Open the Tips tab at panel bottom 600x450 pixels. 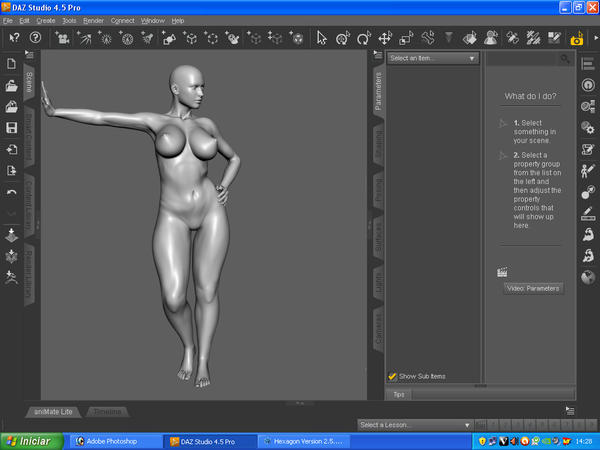pos(399,394)
